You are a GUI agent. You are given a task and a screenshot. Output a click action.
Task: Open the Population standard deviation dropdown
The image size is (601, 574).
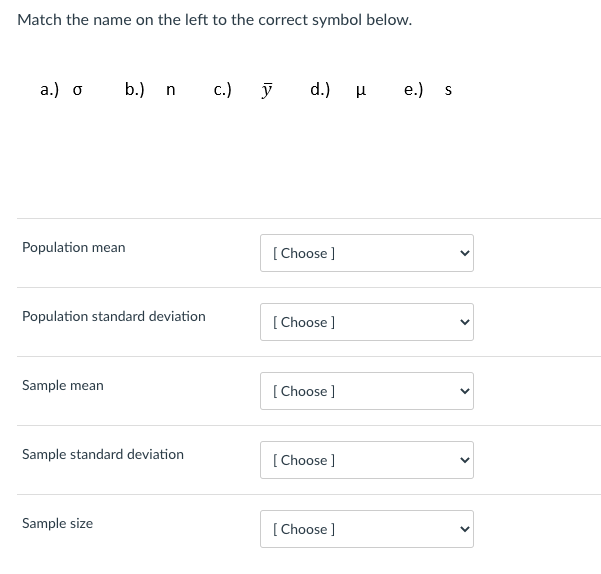click(x=366, y=322)
